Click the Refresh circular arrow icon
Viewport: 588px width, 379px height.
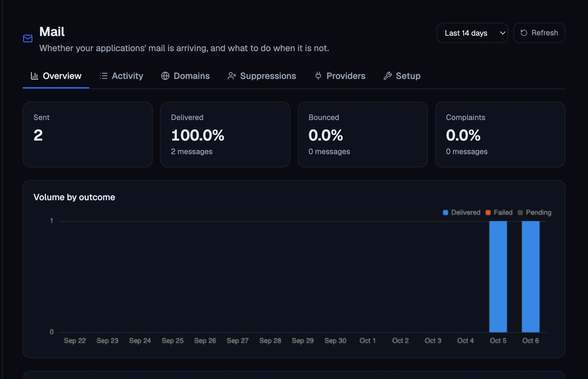pos(524,33)
